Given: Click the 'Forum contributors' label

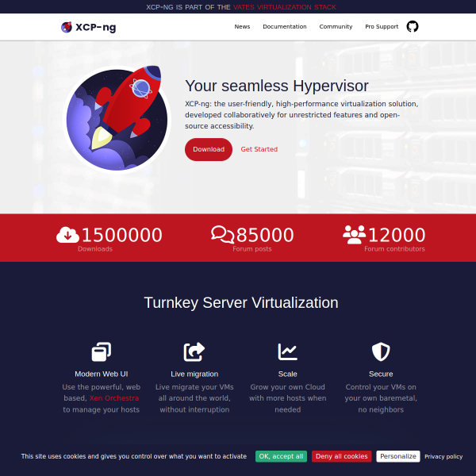Looking at the screenshot, I should click(394, 249).
